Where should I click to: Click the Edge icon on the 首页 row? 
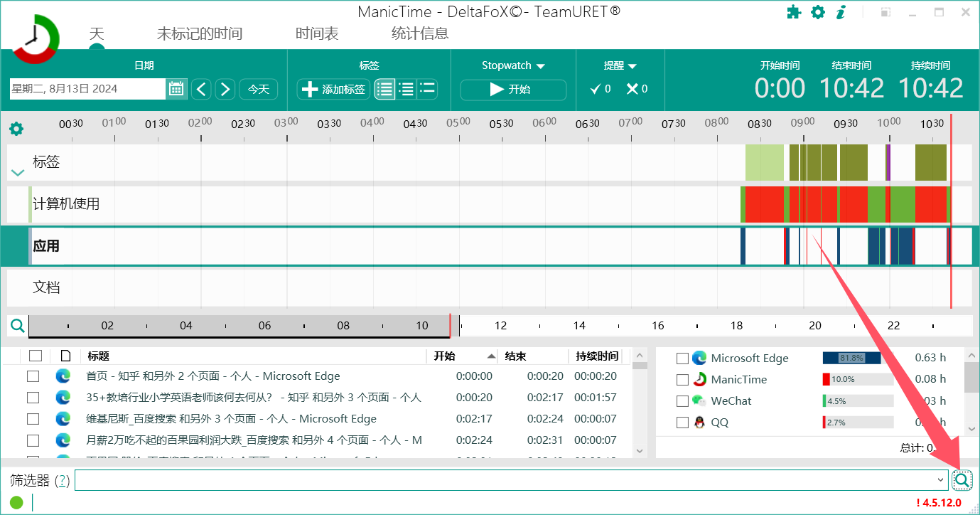coord(63,376)
